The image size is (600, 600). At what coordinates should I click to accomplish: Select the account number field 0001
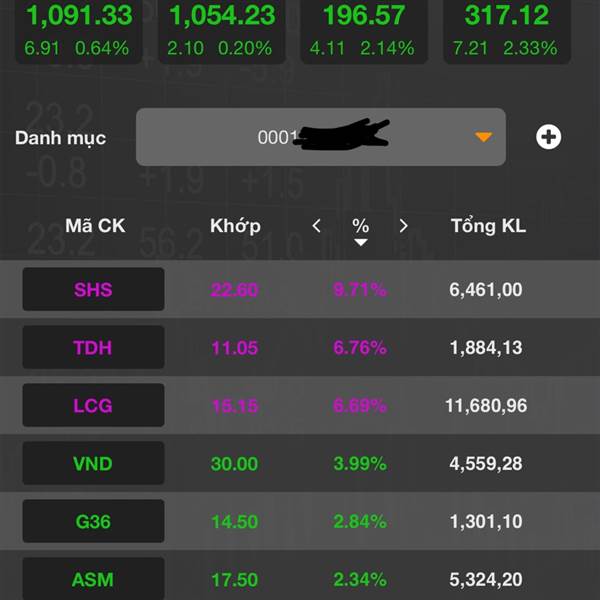pyautogui.click(x=321, y=137)
